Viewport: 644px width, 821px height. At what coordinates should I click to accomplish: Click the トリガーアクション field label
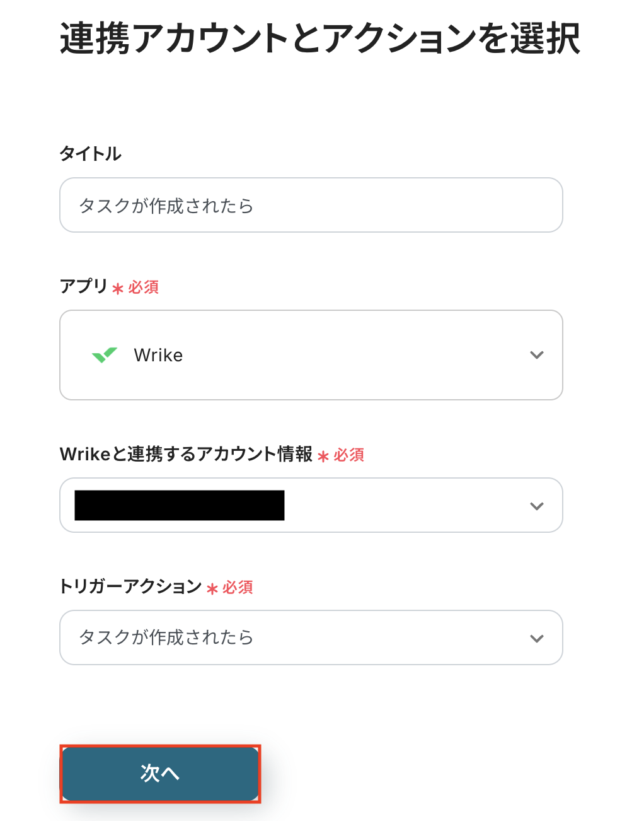pos(130,586)
